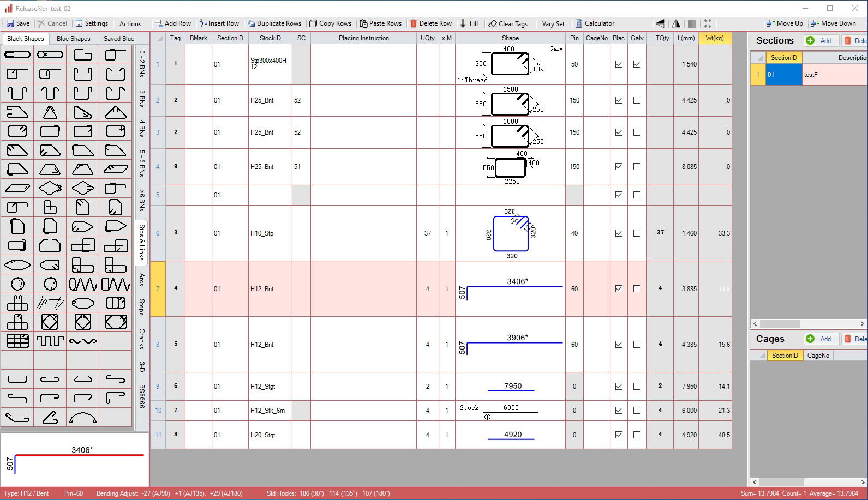This screenshot has width=868, height=500.
Task: Toggle Plac checkbox for H10_Stp row
Action: 619,233
